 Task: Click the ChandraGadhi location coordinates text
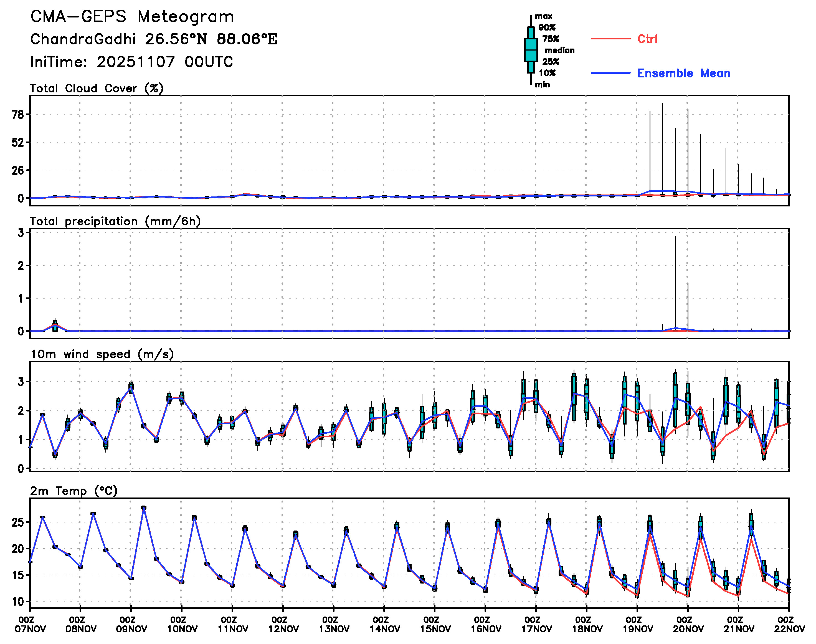(x=154, y=39)
